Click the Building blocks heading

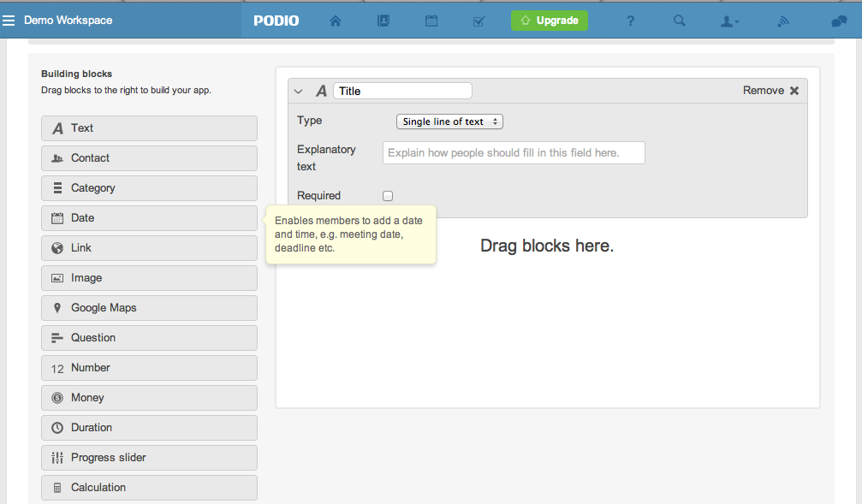click(x=76, y=74)
